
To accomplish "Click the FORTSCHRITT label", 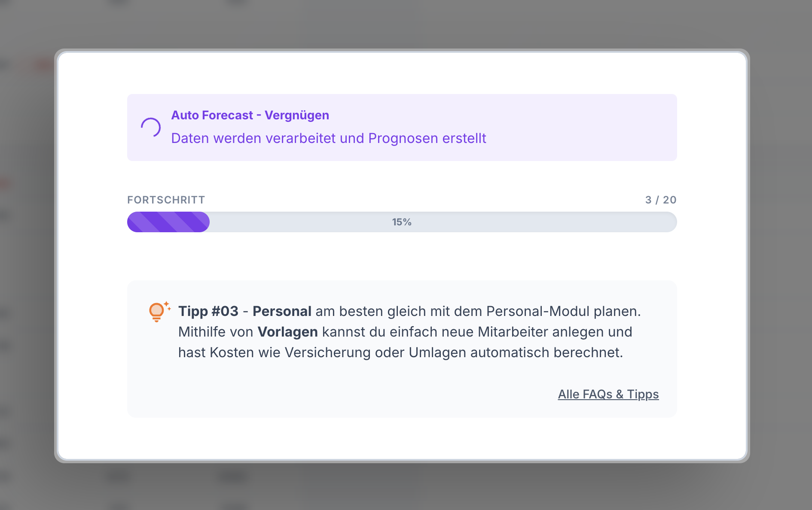I will pos(166,200).
